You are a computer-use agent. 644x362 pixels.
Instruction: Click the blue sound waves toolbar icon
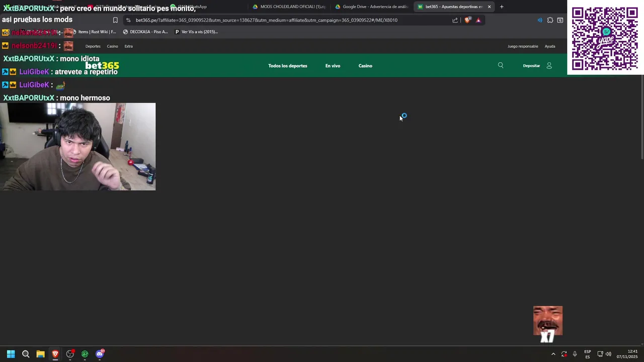point(540,20)
